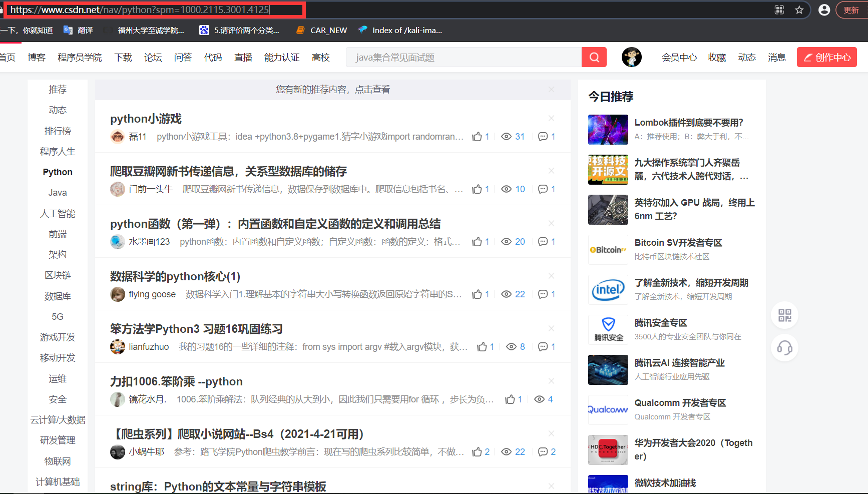Select 区块链 category in left sidebar

(x=58, y=275)
